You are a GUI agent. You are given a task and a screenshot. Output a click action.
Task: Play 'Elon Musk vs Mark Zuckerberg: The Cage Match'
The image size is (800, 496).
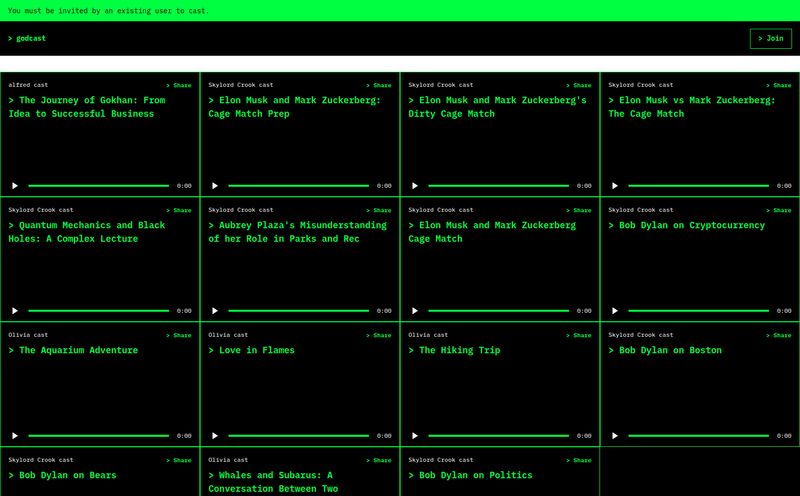tap(615, 186)
